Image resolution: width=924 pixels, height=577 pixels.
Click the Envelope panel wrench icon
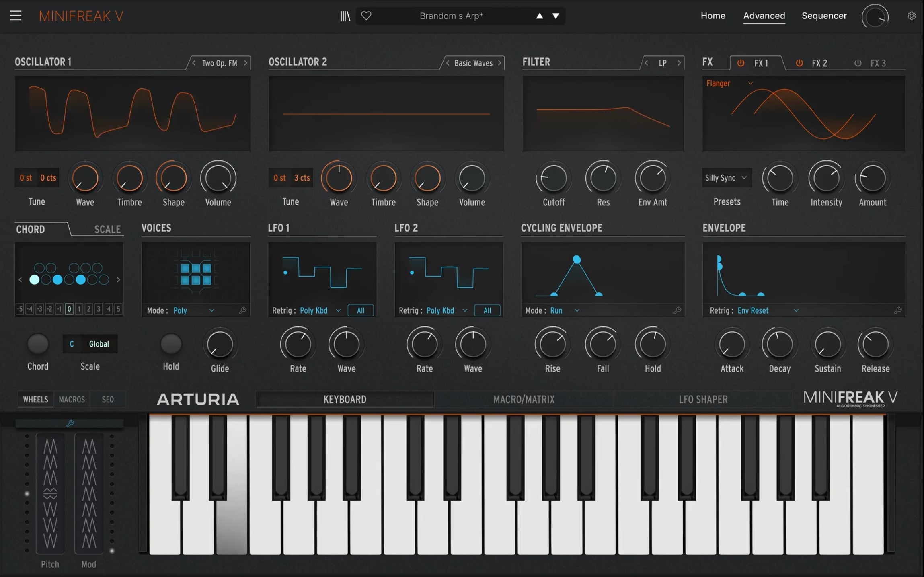pos(897,310)
